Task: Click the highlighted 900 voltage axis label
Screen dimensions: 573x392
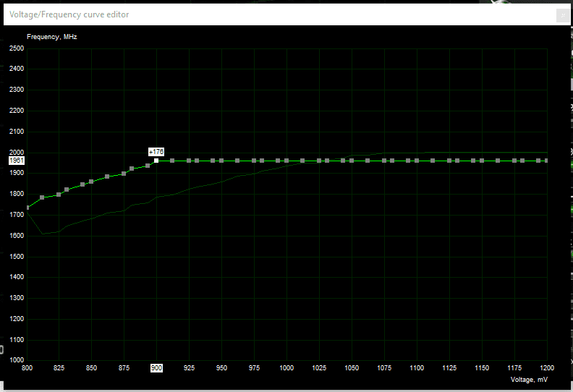Action: pyautogui.click(x=156, y=368)
